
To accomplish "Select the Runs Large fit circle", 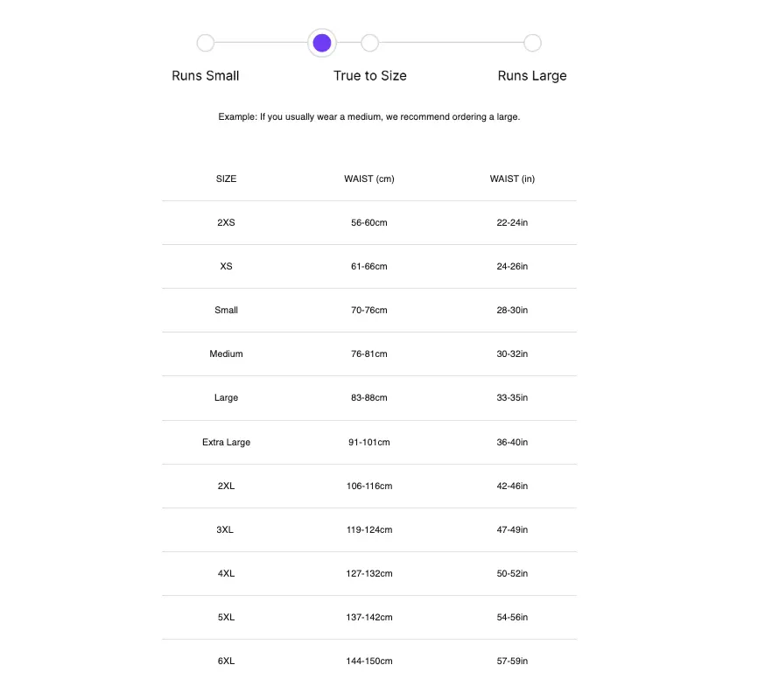I will pyautogui.click(x=532, y=43).
